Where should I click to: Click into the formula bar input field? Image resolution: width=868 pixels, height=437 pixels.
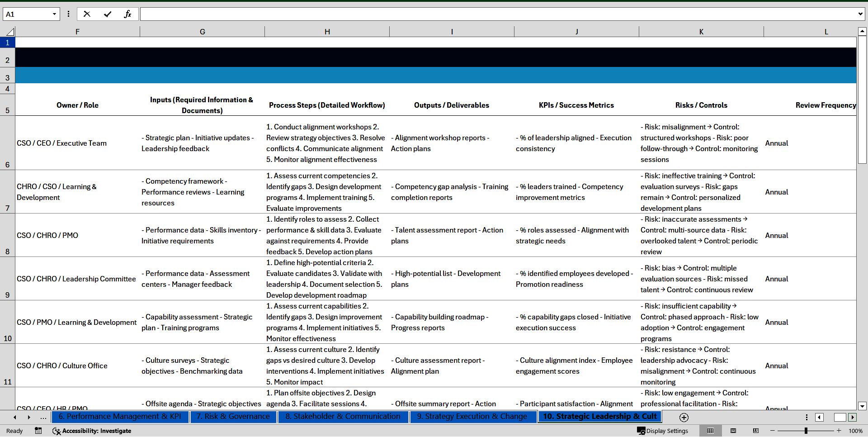click(497, 14)
